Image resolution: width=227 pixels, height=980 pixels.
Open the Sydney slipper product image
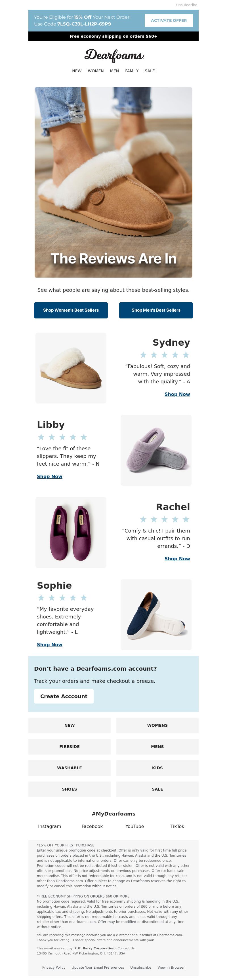coord(71,368)
